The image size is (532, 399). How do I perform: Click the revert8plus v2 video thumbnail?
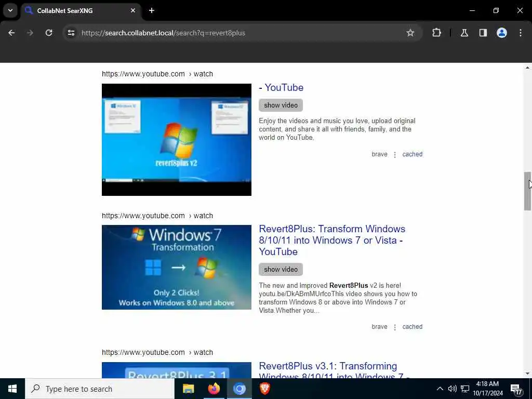[x=177, y=139]
